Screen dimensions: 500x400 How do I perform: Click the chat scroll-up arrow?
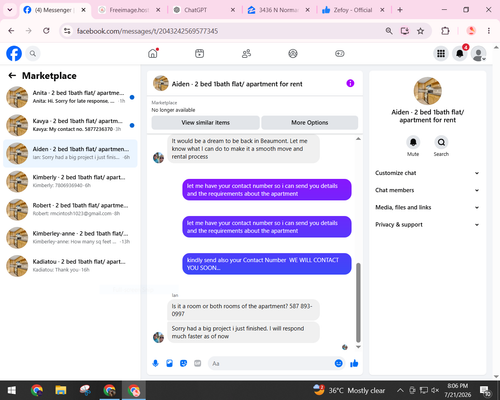click(x=358, y=139)
